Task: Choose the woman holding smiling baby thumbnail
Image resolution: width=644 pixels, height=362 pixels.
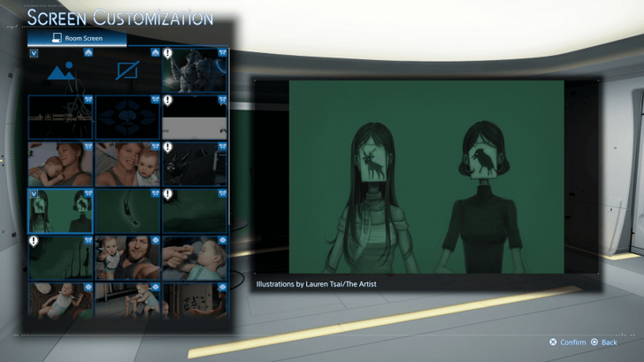Action: tap(128, 164)
